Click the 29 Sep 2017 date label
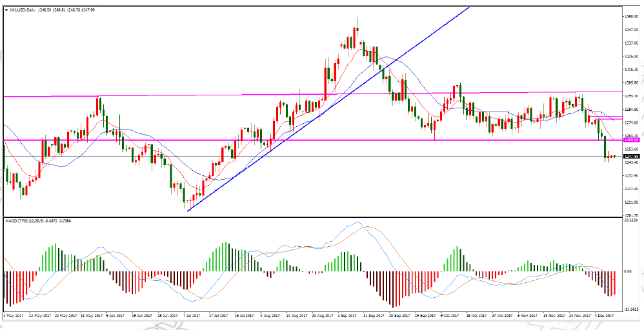The image size is (644, 330). [425, 316]
